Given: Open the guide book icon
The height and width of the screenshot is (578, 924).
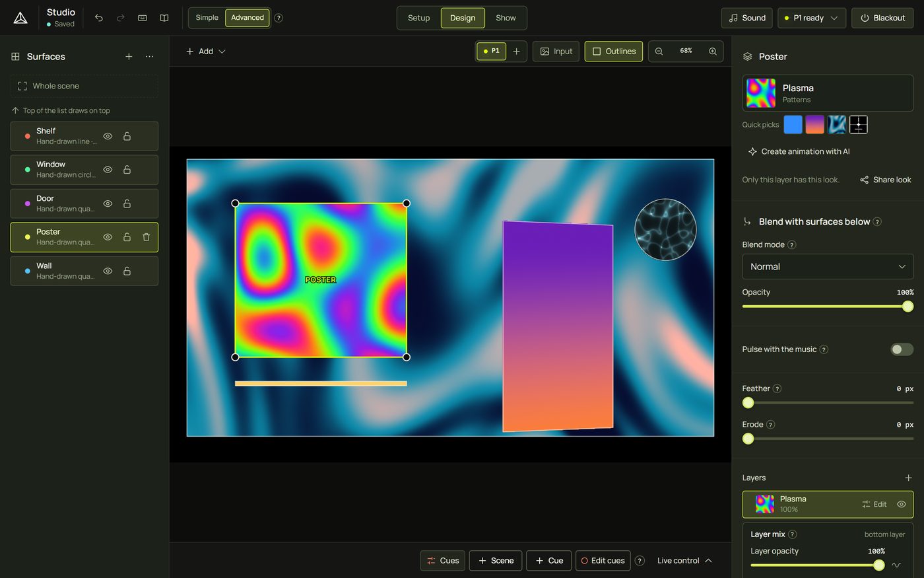Looking at the screenshot, I should [164, 18].
